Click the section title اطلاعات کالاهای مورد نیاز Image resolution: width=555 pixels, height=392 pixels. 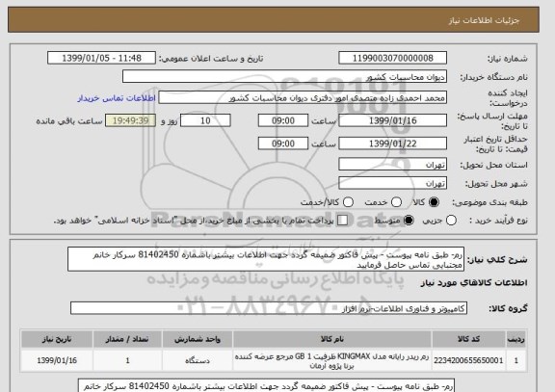click(474, 282)
